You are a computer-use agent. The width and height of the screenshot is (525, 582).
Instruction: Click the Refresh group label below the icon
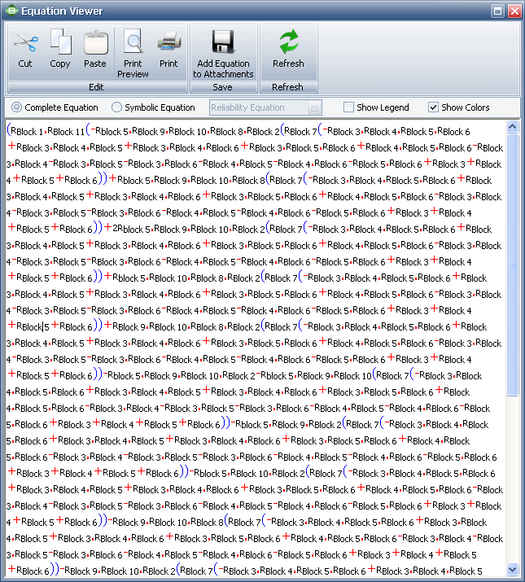coord(288,87)
